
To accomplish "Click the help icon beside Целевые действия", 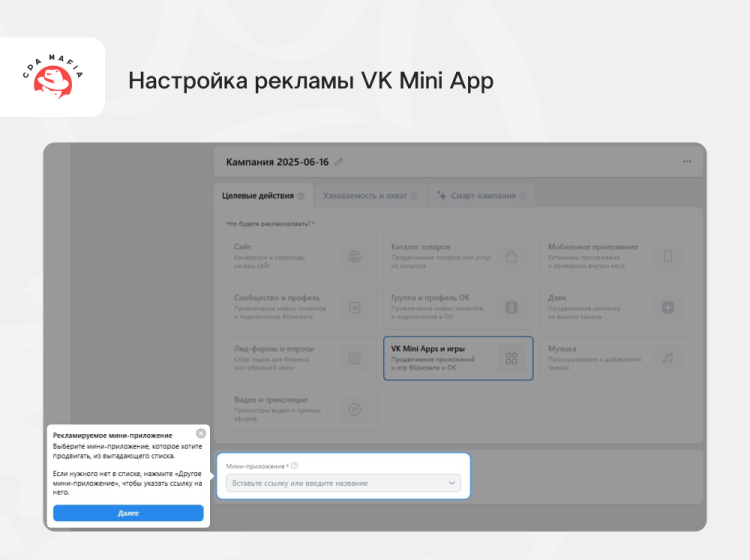I will tap(301, 196).
